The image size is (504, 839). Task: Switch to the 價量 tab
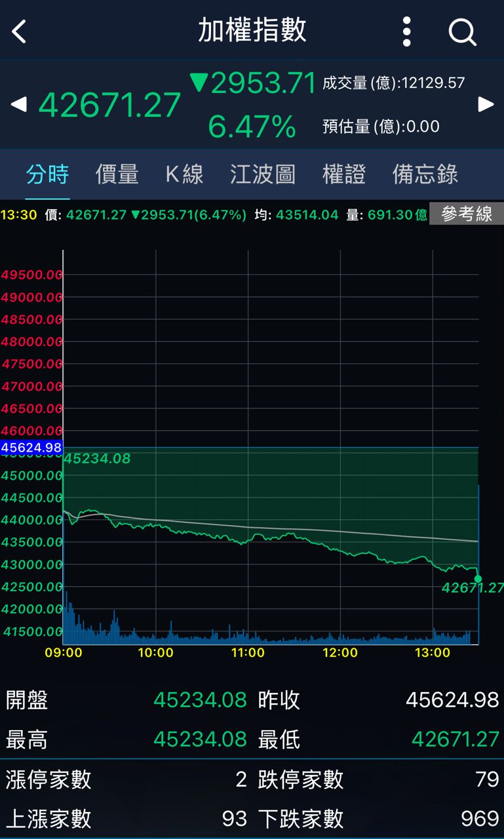click(x=117, y=174)
